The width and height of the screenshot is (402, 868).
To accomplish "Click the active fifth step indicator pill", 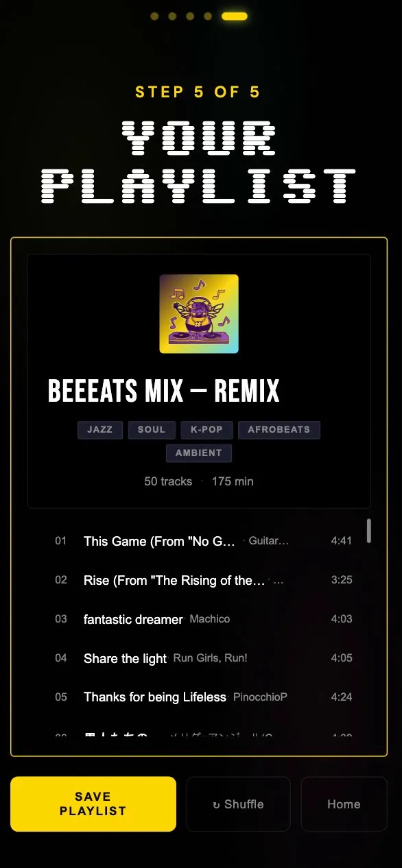I will [235, 16].
